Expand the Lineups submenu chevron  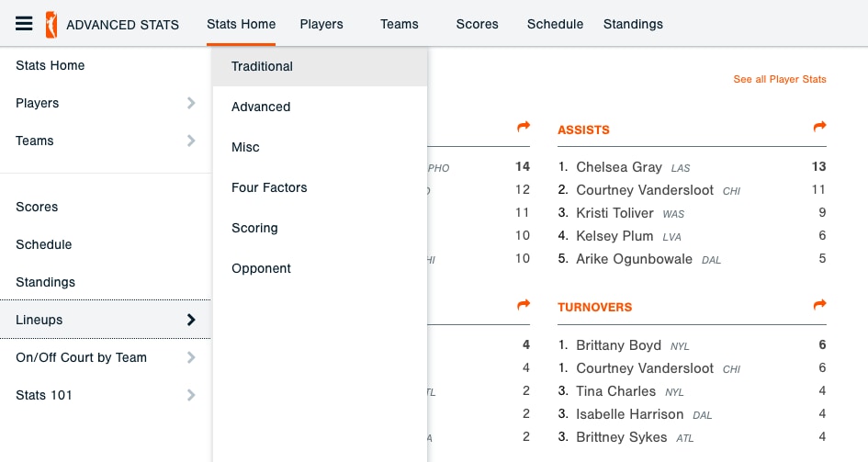(x=191, y=320)
